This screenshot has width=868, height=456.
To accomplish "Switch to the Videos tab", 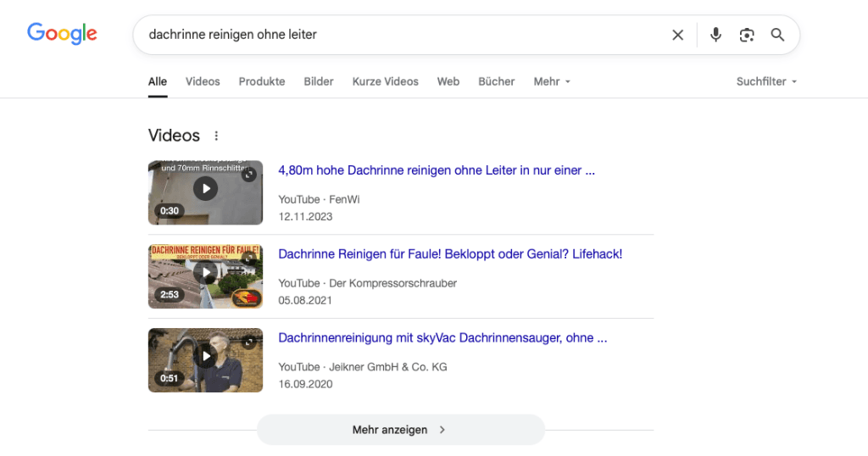I will [x=203, y=81].
